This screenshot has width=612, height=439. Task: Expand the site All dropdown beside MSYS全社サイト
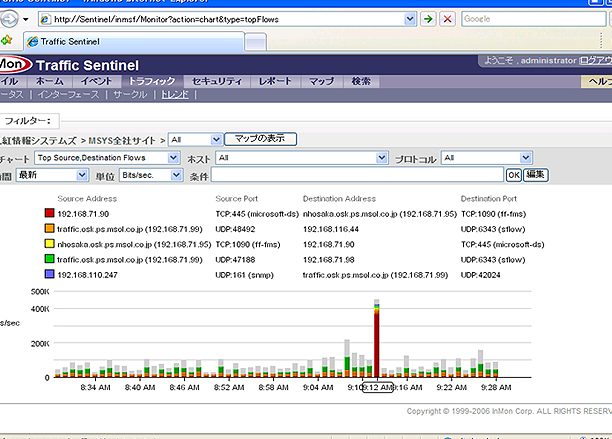[195, 140]
